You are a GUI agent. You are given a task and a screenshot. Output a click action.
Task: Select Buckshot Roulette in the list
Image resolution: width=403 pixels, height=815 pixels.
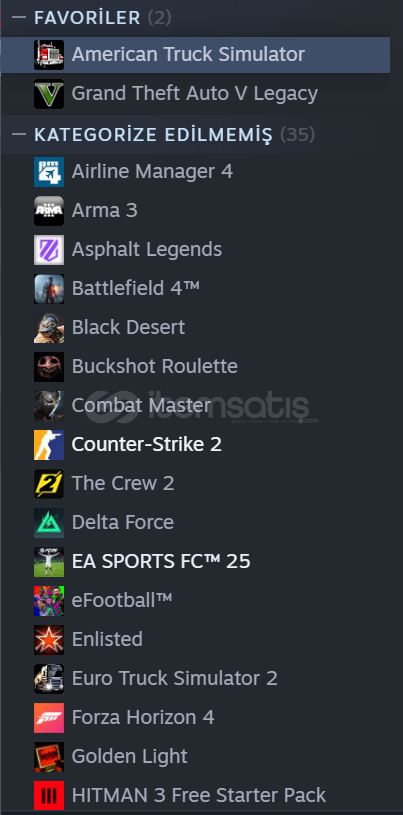click(x=196, y=366)
